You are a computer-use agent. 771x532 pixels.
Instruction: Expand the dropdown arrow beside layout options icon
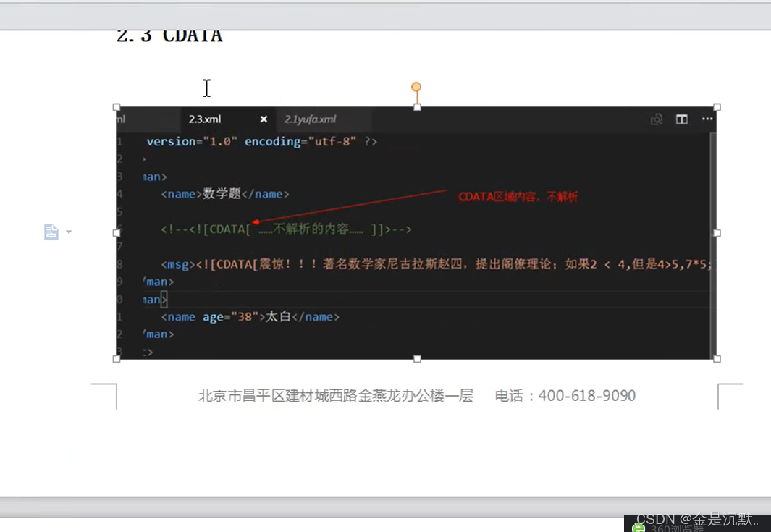[69, 232]
